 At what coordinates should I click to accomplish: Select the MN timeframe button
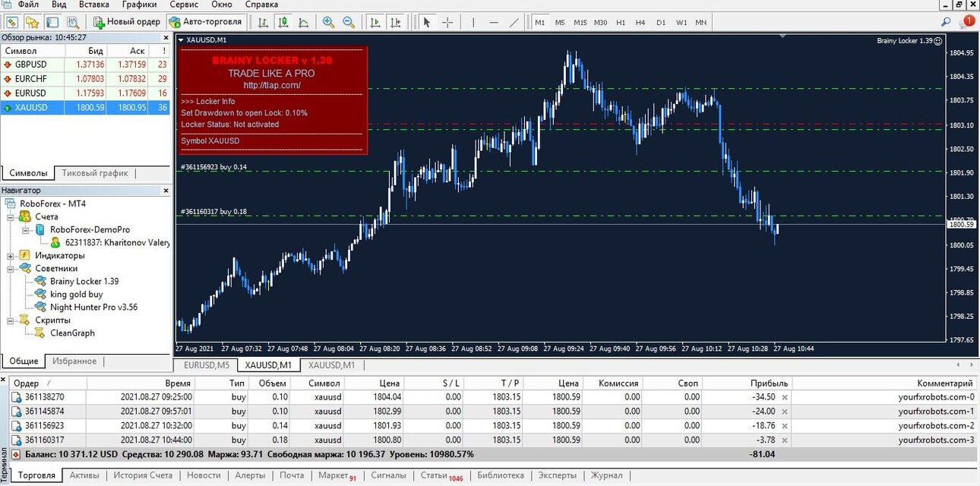point(701,22)
